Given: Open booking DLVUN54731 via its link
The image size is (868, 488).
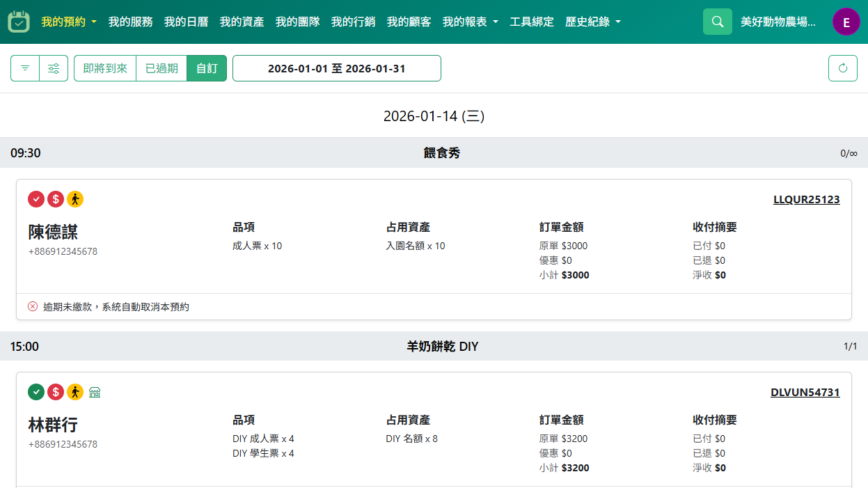Looking at the screenshot, I should click(805, 392).
